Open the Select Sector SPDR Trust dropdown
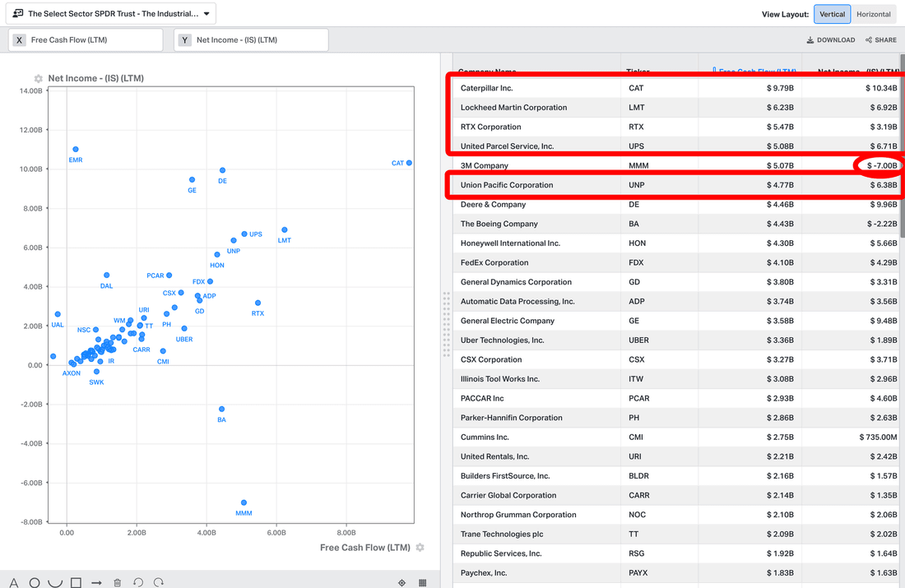 click(x=111, y=13)
